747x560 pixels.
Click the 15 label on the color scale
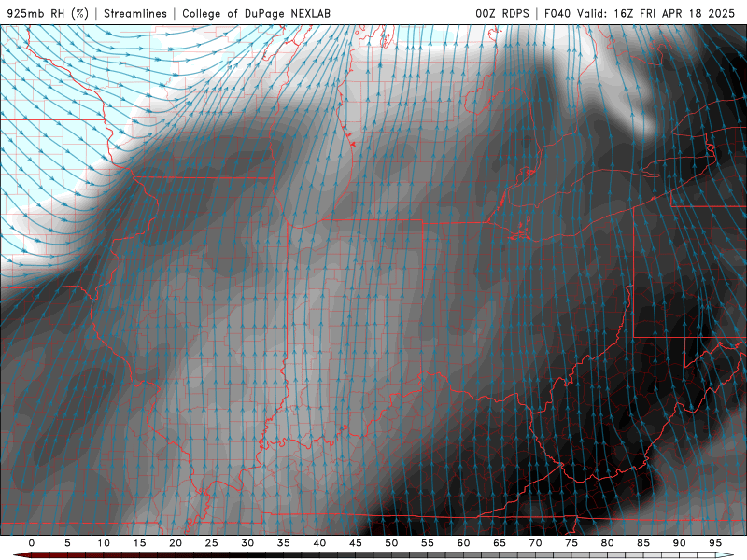pos(139,543)
